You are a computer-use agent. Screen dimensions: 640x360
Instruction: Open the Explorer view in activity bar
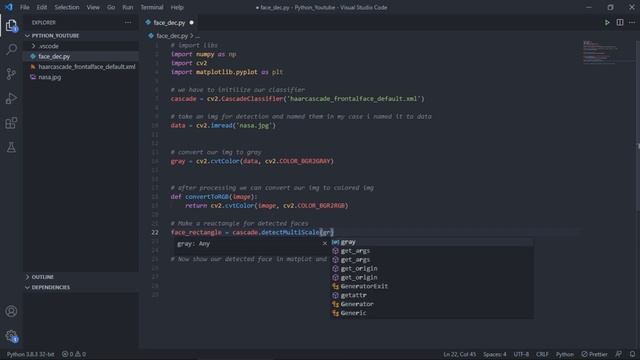pos(11,26)
